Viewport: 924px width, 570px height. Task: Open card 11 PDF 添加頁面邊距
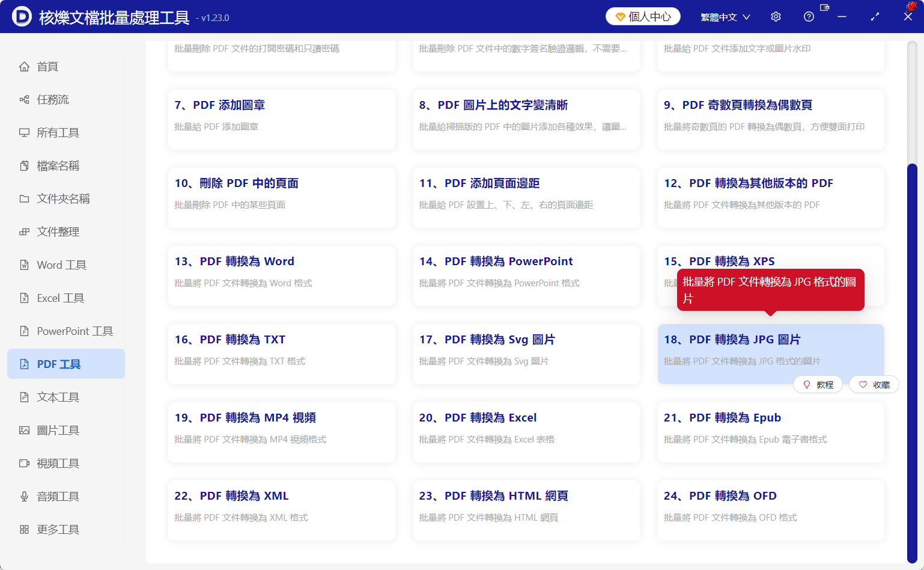pos(526,198)
